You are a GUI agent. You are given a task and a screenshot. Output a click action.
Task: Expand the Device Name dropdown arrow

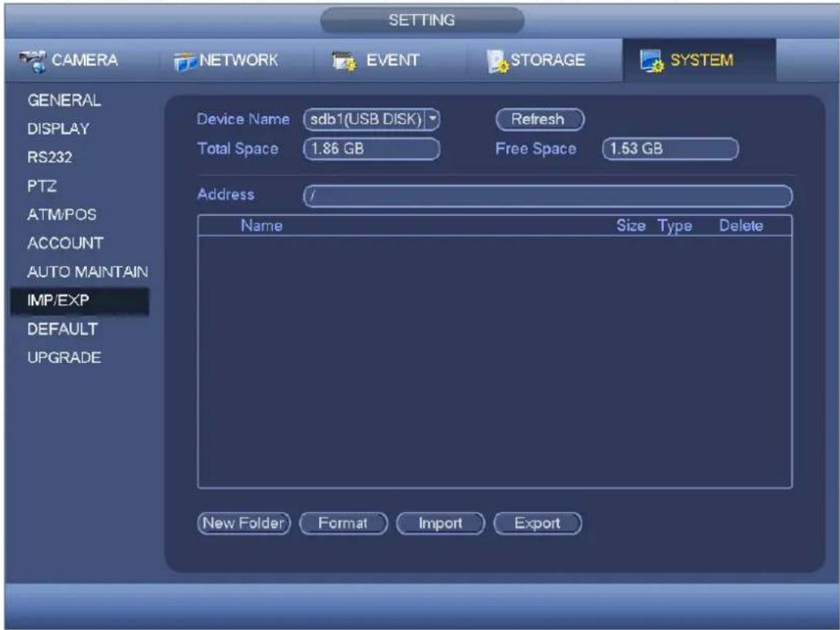point(432,119)
